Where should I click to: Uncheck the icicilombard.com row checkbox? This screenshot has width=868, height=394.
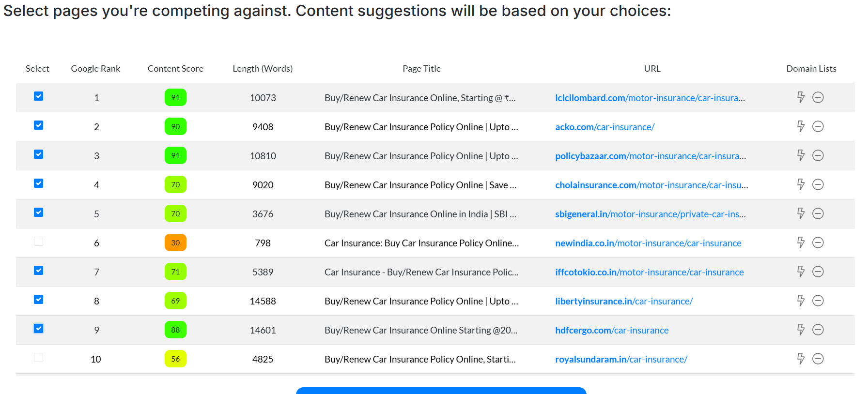pos(39,96)
